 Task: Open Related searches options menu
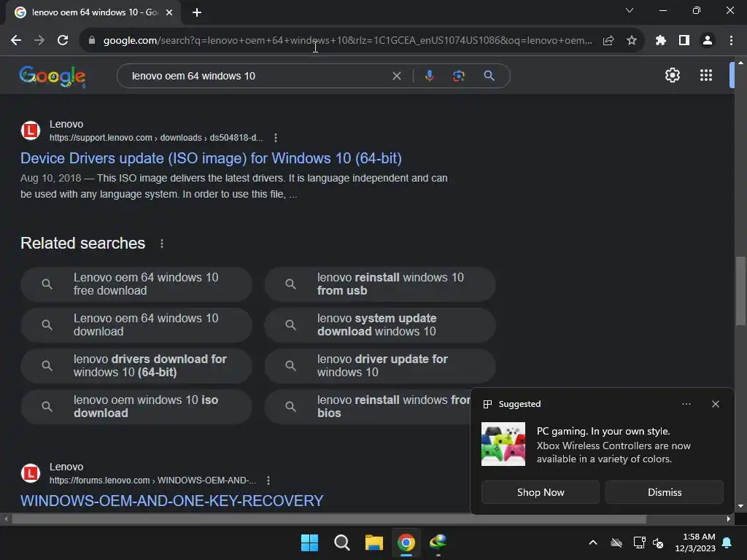pos(162,244)
